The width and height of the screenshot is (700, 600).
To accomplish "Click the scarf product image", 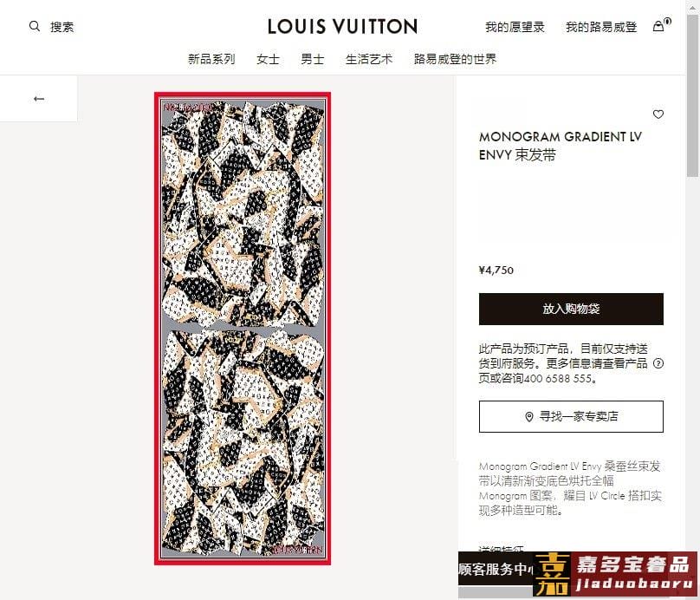I will 243,329.
